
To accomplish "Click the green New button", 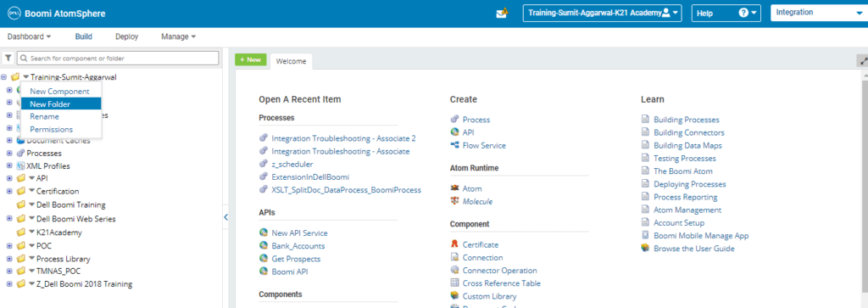I will [x=251, y=59].
